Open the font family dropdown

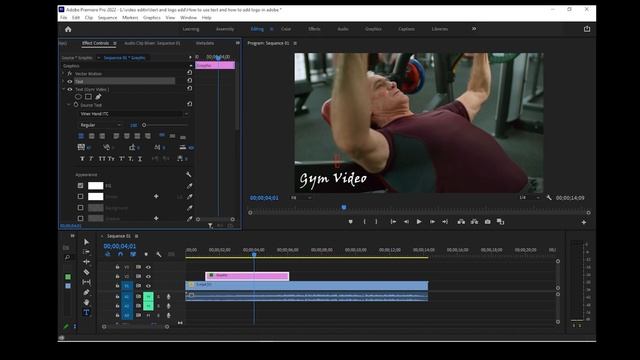134,114
